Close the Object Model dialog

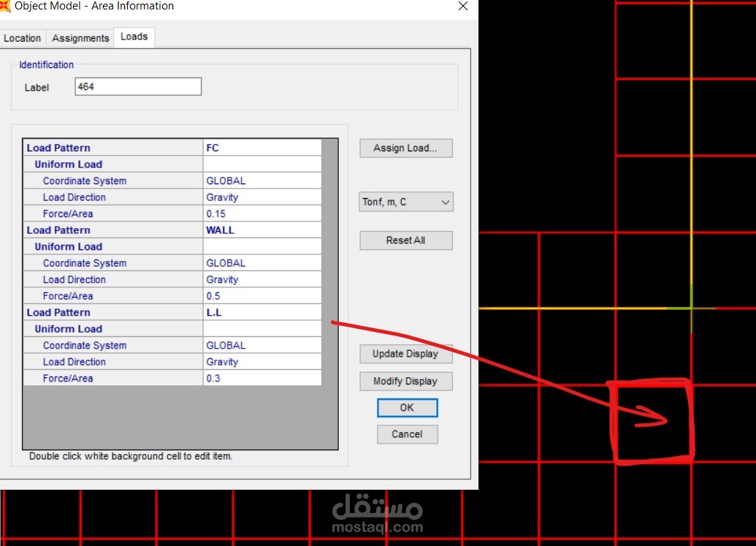coord(463,6)
